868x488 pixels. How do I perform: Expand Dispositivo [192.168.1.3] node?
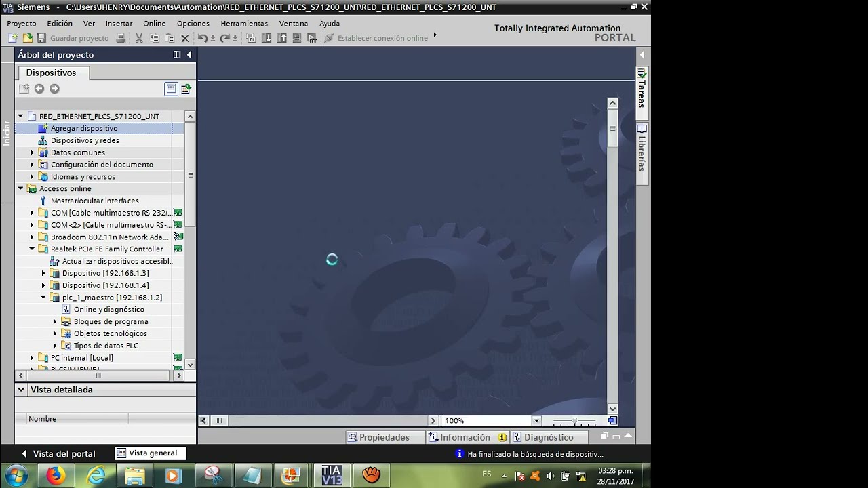point(43,273)
